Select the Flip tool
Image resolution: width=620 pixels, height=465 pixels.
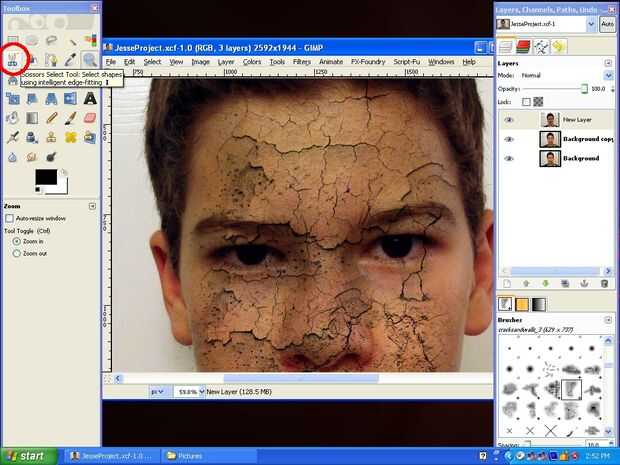71,98
